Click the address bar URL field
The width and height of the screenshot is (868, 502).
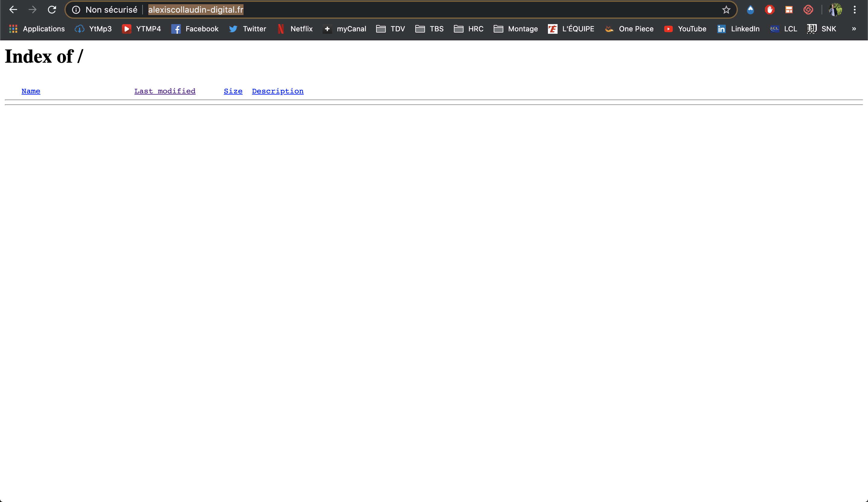(413, 10)
